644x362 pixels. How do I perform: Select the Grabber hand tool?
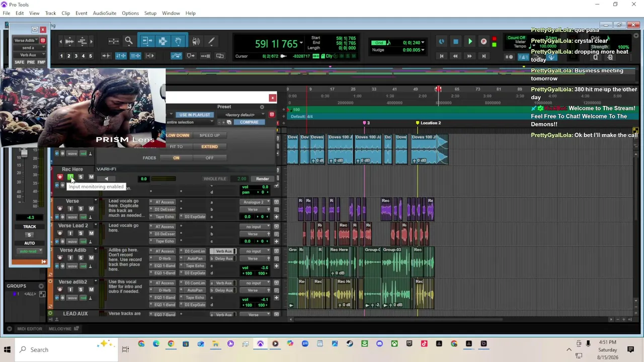(178, 41)
